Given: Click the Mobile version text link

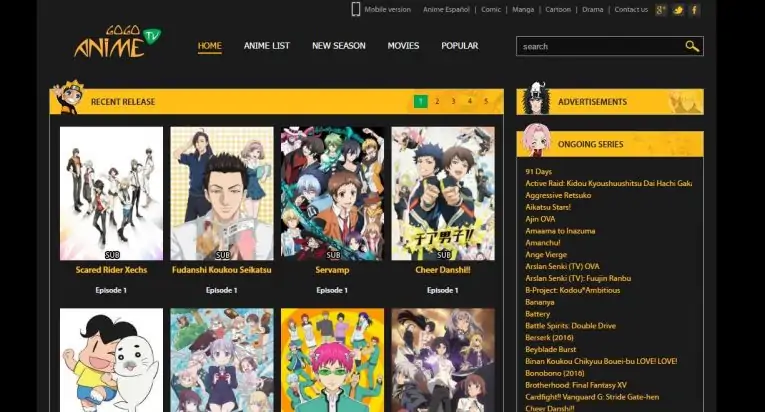Looking at the screenshot, I should pos(387,9).
